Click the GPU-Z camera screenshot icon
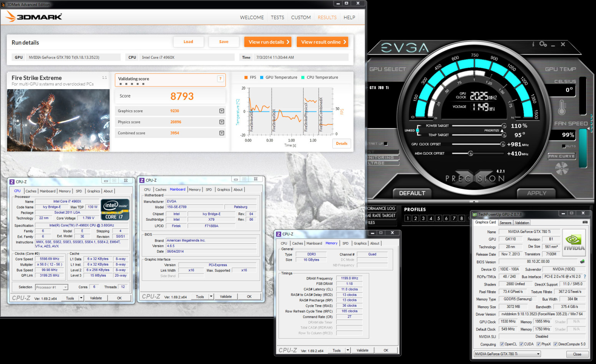Viewport: 596px width, 364px height. pyautogui.click(x=585, y=222)
